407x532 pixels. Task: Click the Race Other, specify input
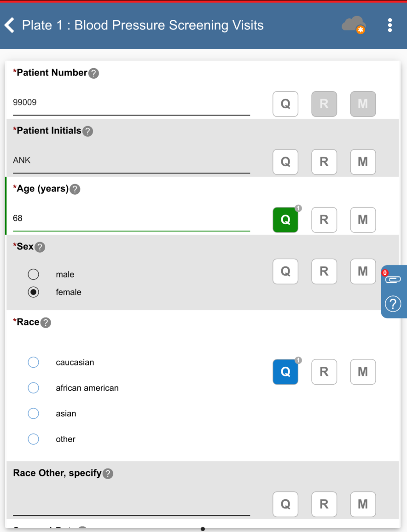(131, 505)
